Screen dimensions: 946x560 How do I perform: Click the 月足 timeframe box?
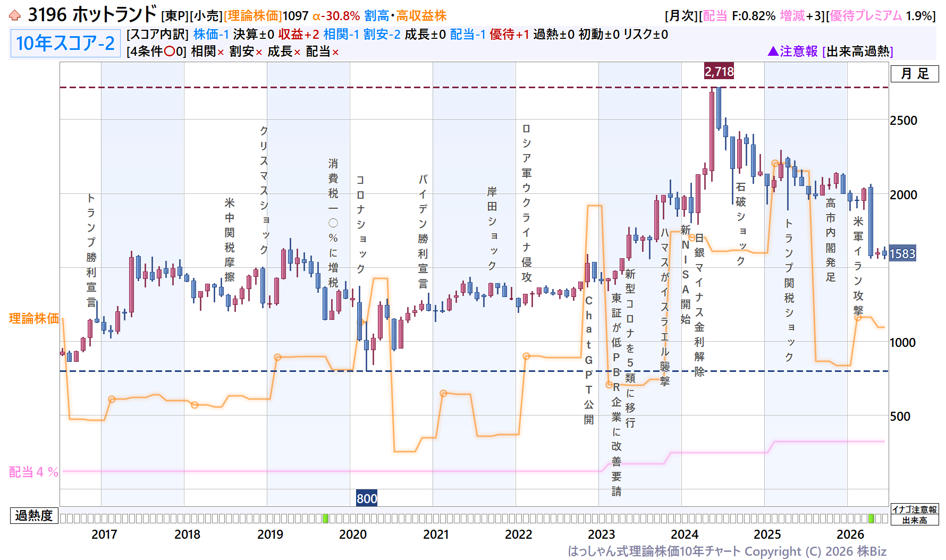915,74
